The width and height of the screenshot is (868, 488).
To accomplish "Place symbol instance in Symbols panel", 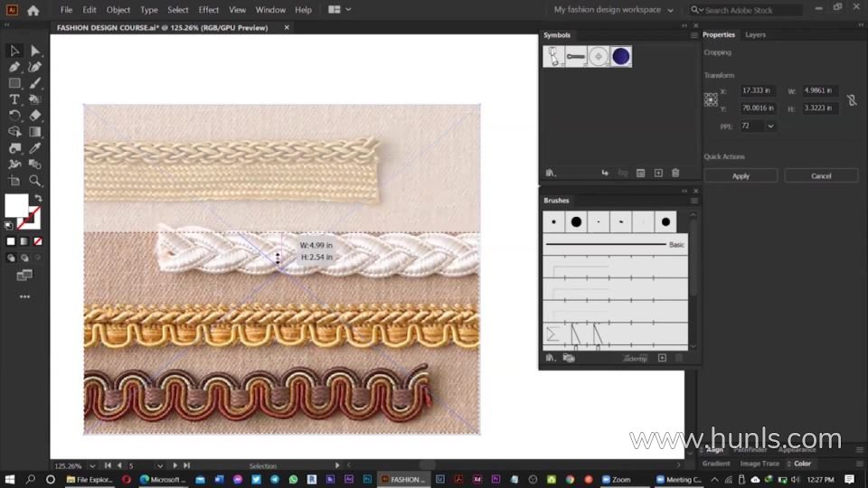I will (x=605, y=174).
